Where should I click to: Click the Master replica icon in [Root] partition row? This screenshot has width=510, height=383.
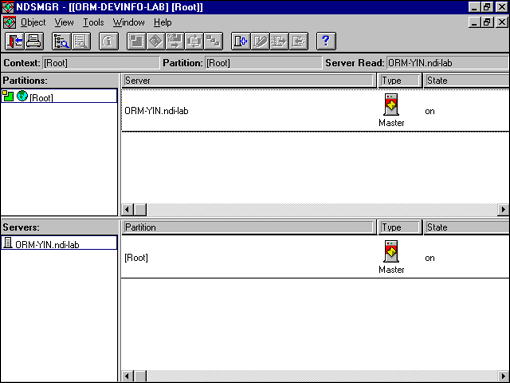coord(391,252)
